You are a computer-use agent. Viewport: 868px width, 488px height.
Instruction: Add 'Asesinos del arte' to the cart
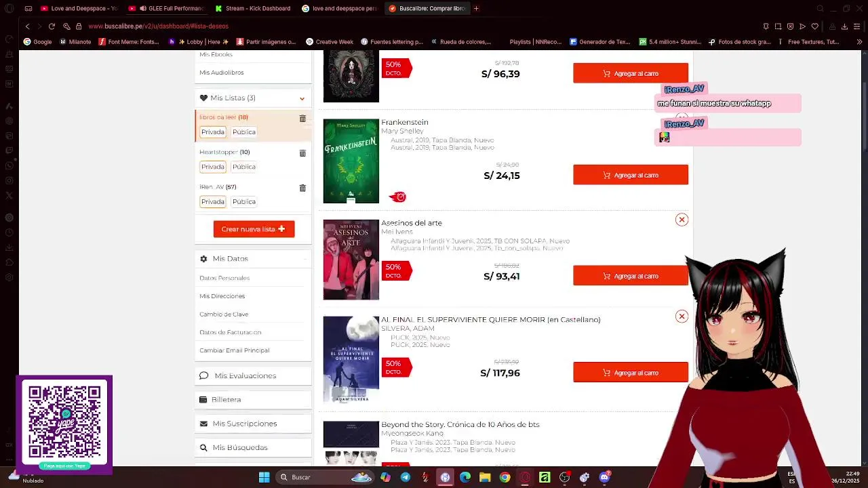[x=631, y=276]
